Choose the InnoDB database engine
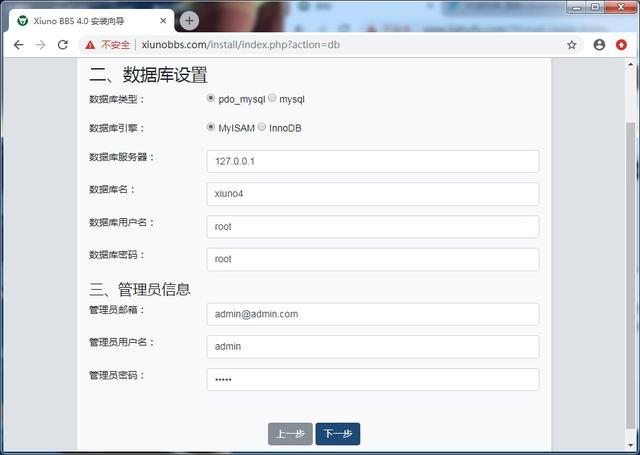 (262, 127)
